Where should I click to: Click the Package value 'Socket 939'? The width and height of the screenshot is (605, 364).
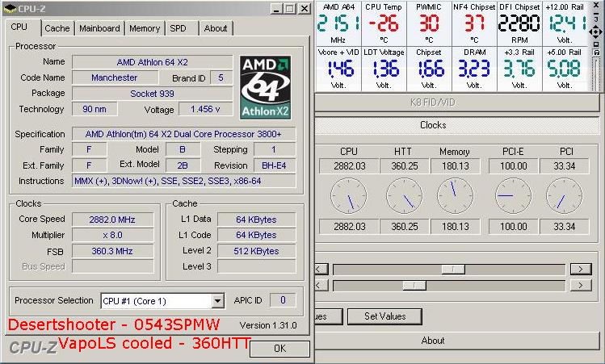[x=153, y=94]
